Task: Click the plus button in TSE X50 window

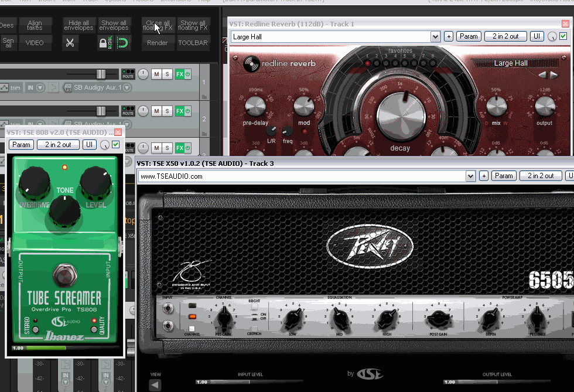Action: pyautogui.click(x=484, y=176)
